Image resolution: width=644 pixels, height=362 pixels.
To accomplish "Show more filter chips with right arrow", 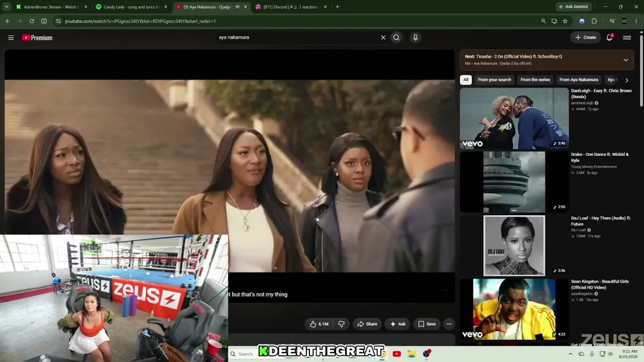I will (x=626, y=80).
